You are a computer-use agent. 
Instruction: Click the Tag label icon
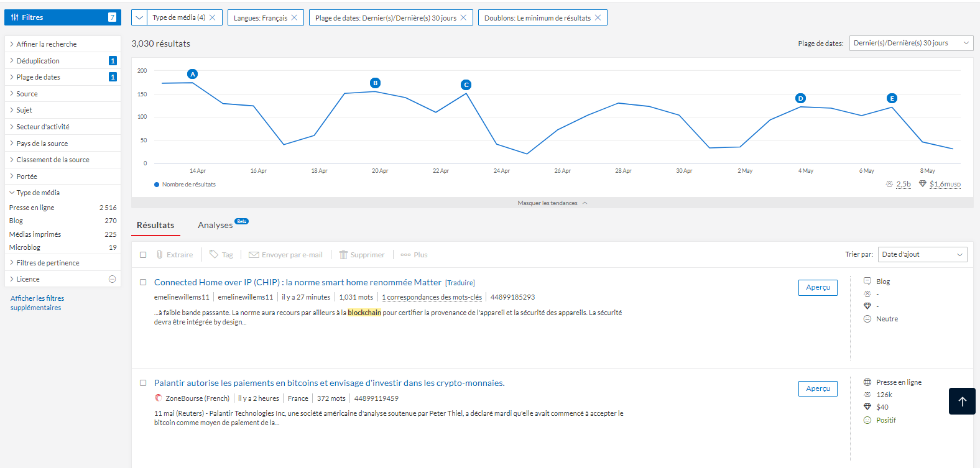tap(214, 254)
